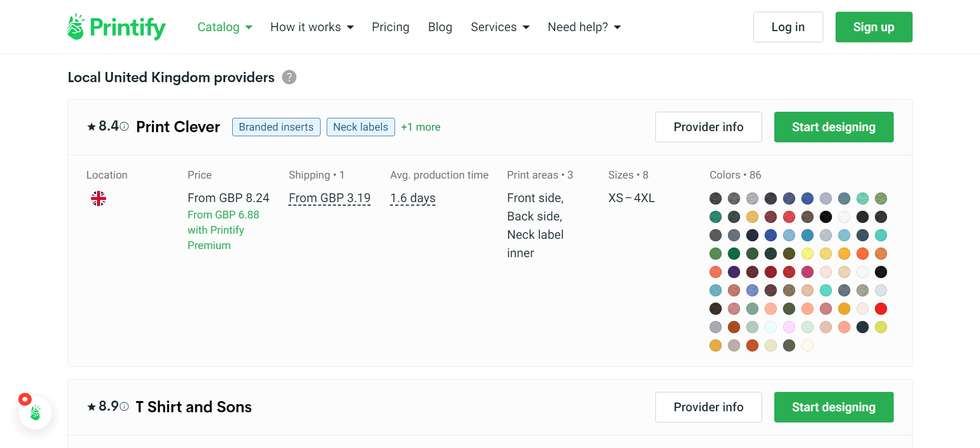Viewport: 980px width, 448px height.
Task: Click info icon beside T Shirt and Sons rating
Action: pos(124,407)
